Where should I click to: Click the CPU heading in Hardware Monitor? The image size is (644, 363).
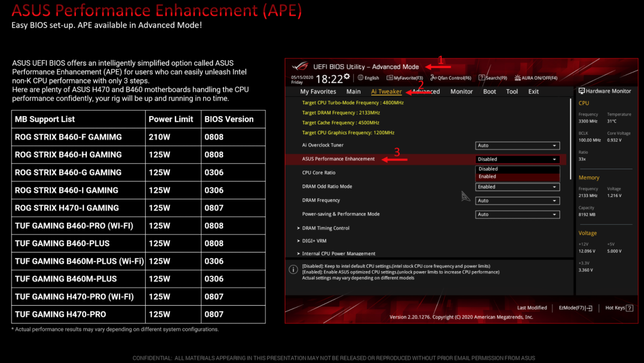point(584,103)
